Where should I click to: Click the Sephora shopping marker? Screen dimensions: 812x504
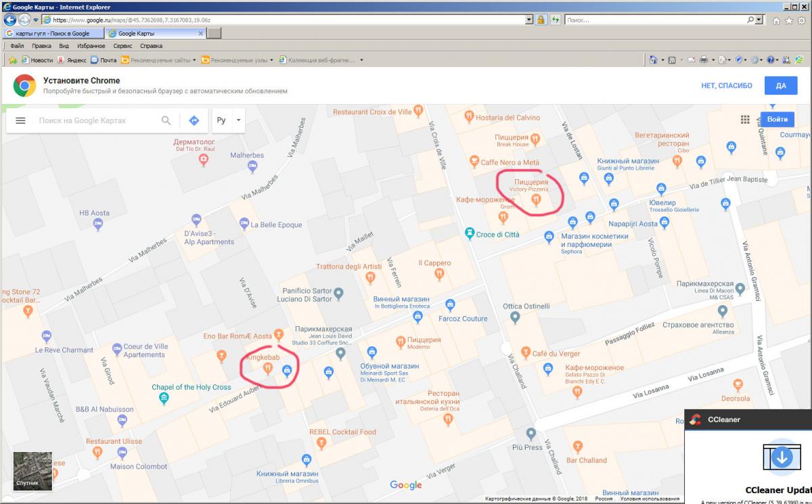pyautogui.click(x=549, y=237)
